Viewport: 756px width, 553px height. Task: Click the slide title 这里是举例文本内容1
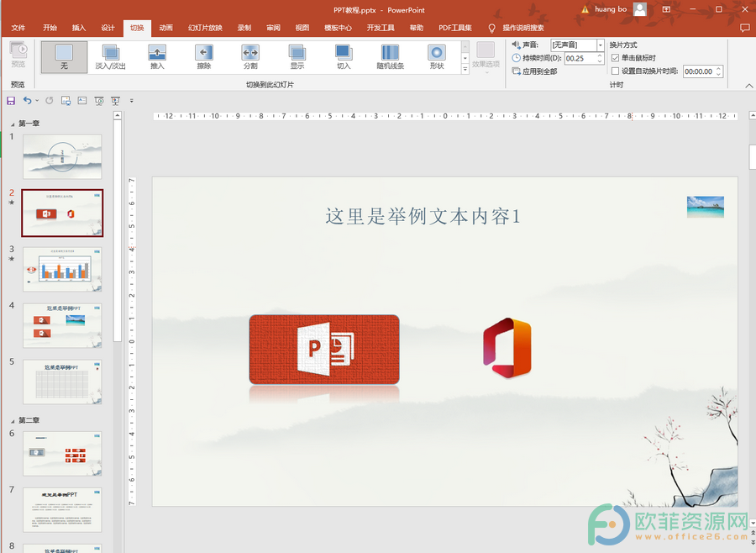423,217
